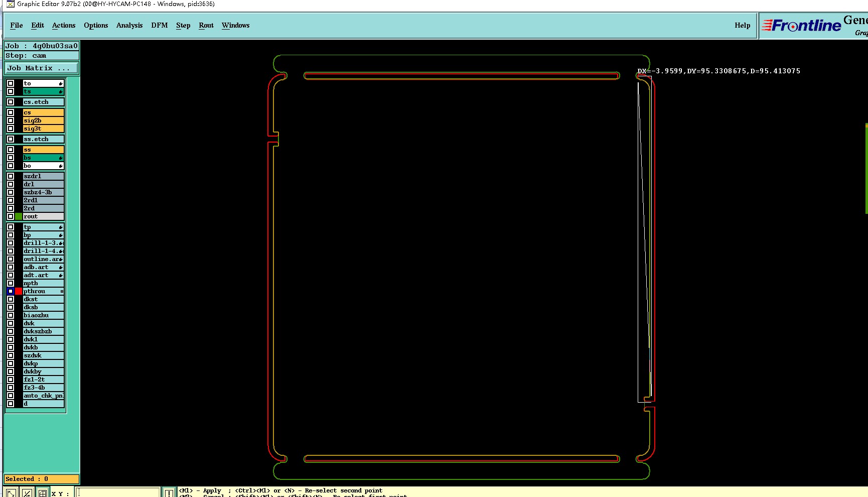Toggle display checkbox for rout layer
Image resolution: width=868 pixels, height=497 pixels.
pyautogui.click(x=11, y=216)
